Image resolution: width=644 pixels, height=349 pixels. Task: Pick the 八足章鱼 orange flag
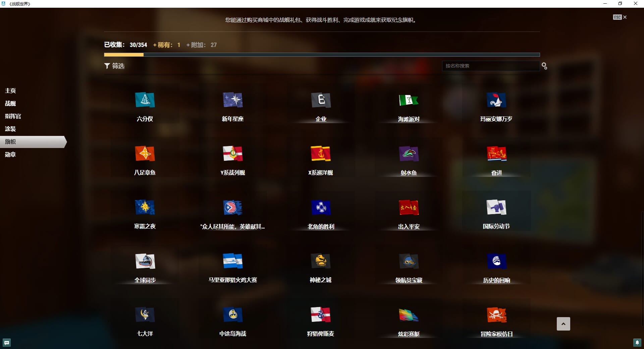click(x=145, y=154)
